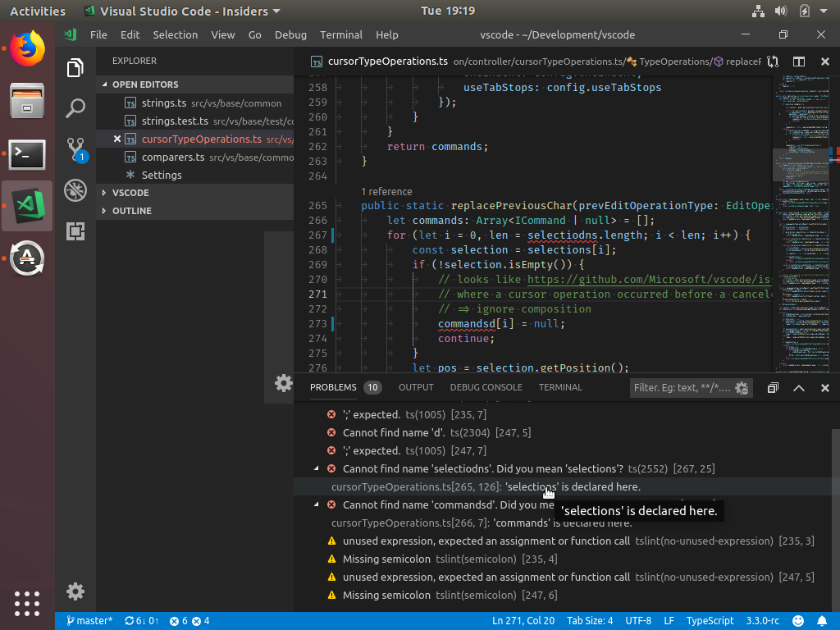Switch to the DEBUG CONSOLE tab
The width and height of the screenshot is (840, 630).
pos(486,387)
